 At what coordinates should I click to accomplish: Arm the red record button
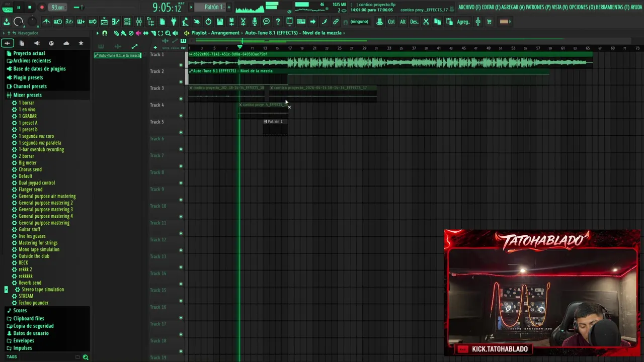[x=42, y=7]
